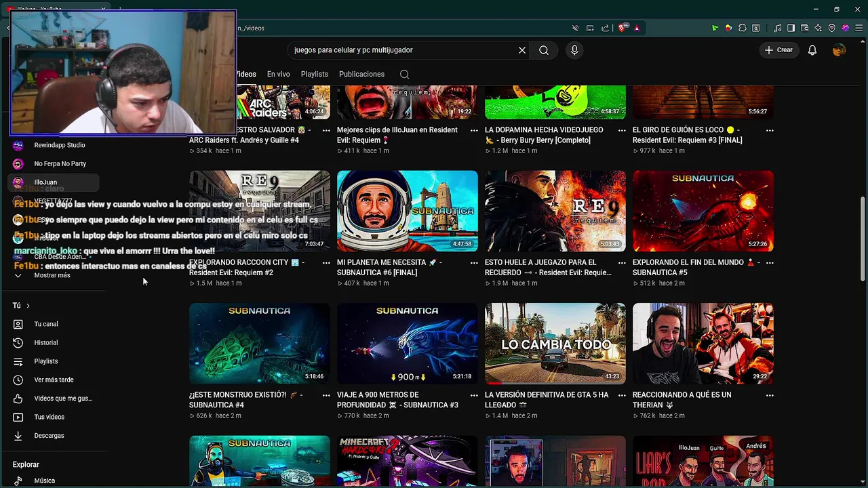Open the Brave Wallet icon
Viewport: 868px width, 488px height.
(x=804, y=28)
